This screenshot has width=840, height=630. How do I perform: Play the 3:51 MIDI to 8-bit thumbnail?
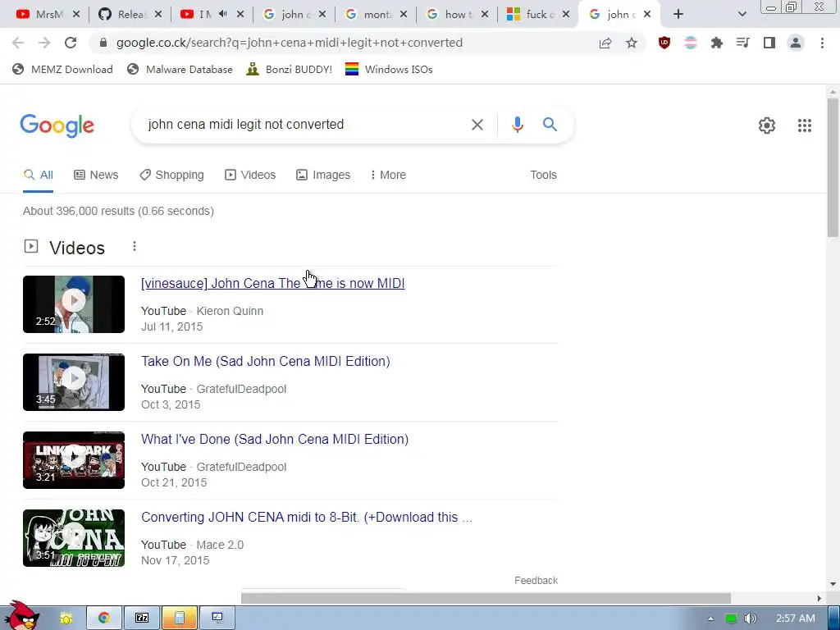point(74,538)
